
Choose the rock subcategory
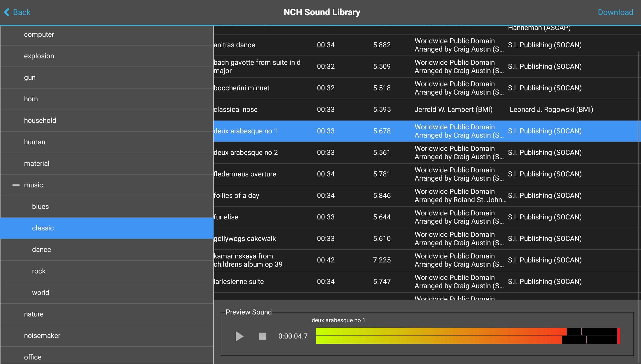coord(107,271)
